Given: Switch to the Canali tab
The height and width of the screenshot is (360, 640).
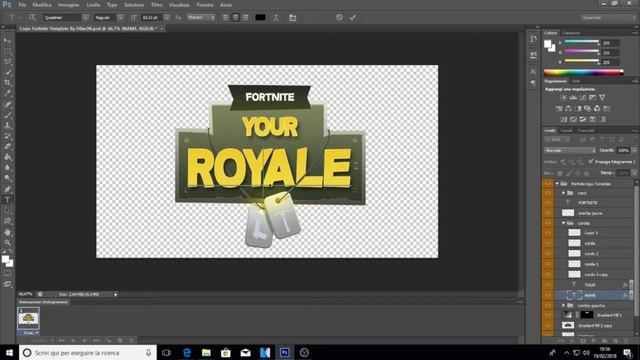Looking at the screenshot, I should [x=566, y=131].
